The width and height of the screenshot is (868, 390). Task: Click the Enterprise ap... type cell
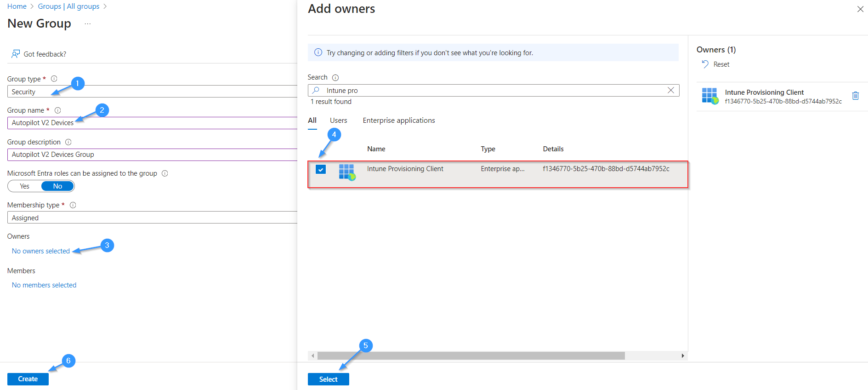click(x=503, y=169)
